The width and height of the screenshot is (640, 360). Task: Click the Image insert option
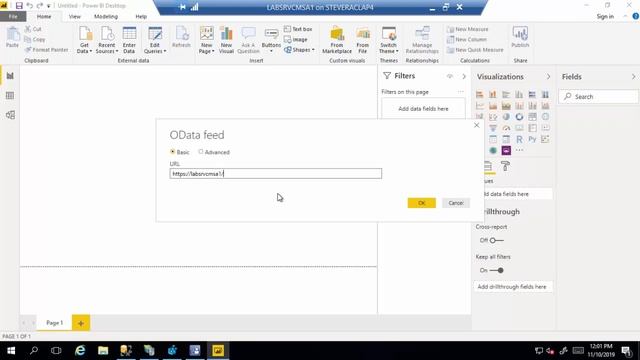tap(296, 39)
